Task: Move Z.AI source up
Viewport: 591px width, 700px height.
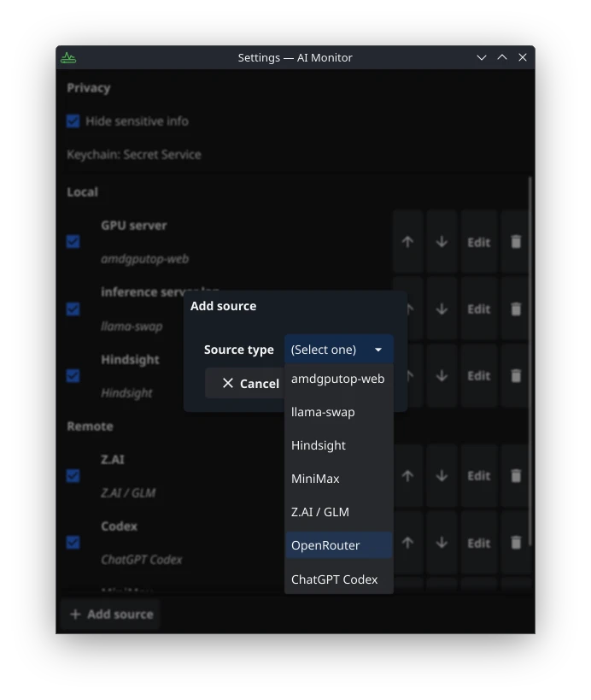Action: 407,476
